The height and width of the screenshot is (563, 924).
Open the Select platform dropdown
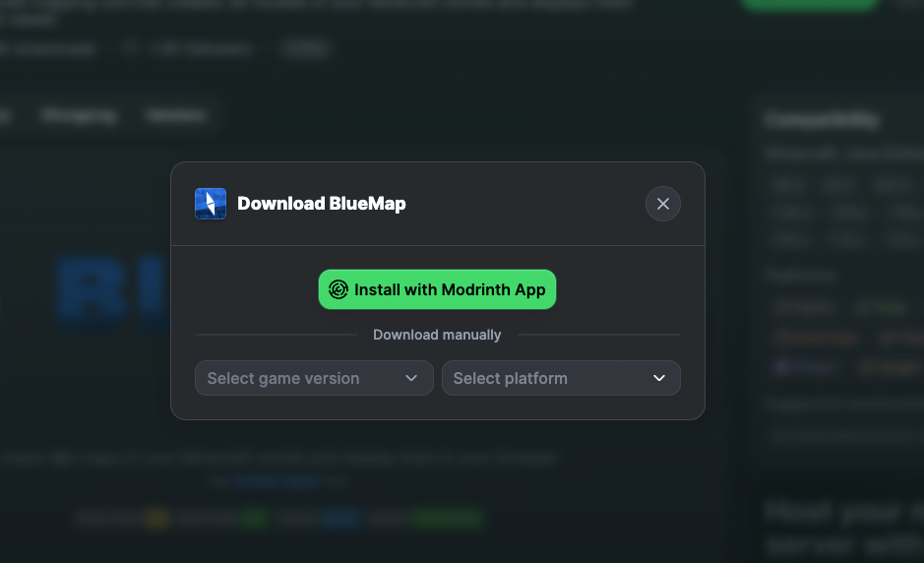point(561,378)
